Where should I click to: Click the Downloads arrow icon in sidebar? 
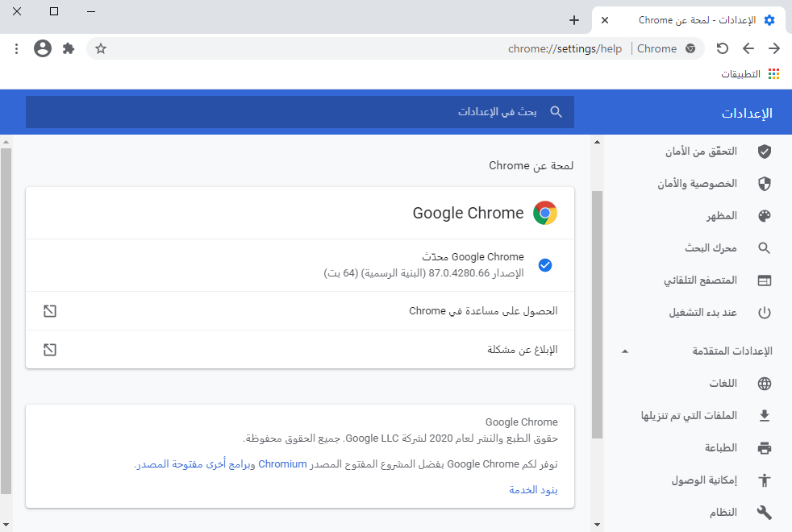[x=765, y=416]
